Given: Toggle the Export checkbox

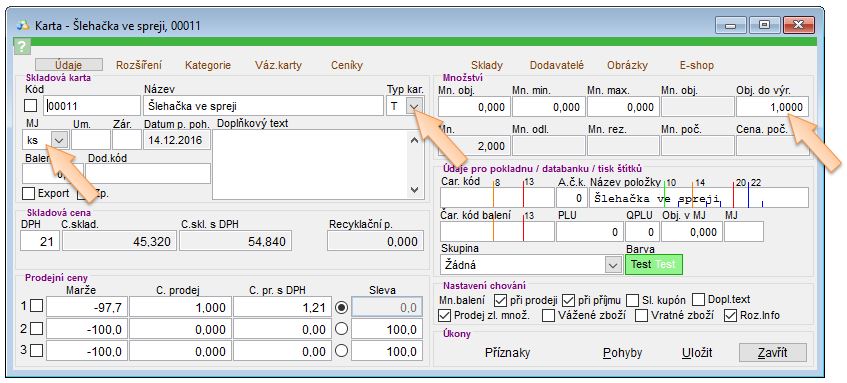Looking at the screenshot, I should click(29, 193).
